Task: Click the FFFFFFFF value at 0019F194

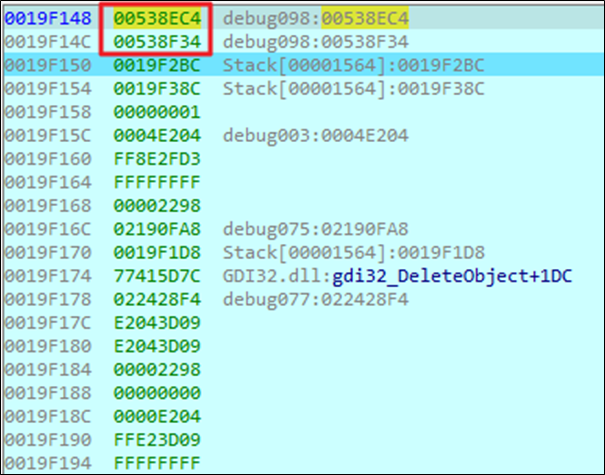Action: coord(157,463)
